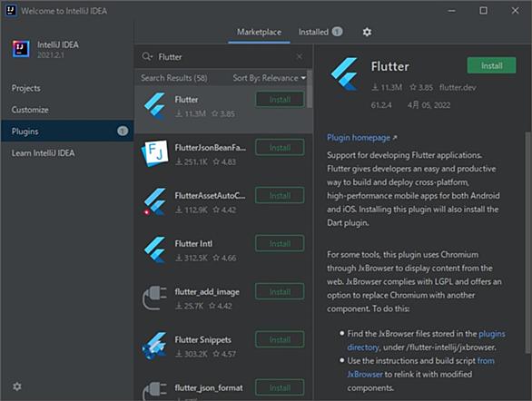The height and width of the screenshot is (401, 532).
Task: Click the flutter_add_image plug icon
Action: [x=154, y=298]
